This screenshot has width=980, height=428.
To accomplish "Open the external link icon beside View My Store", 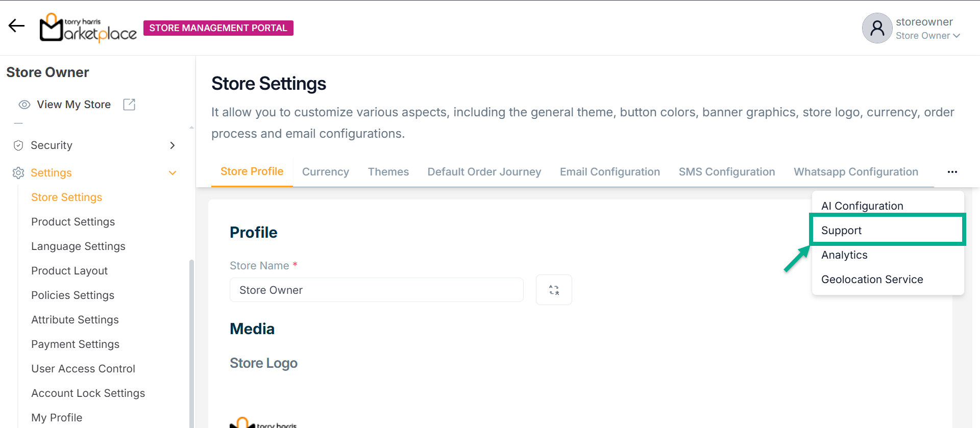I will 129,105.
